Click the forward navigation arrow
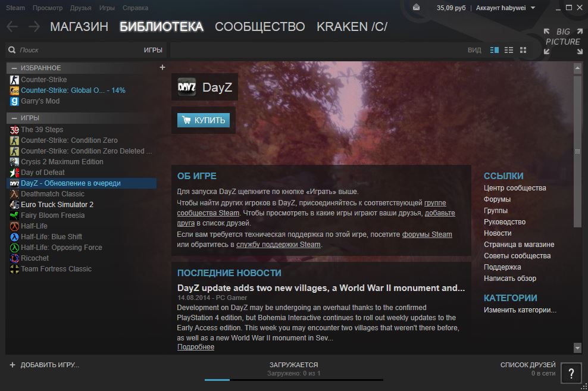This screenshot has width=588, height=391. [x=34, y=27]
